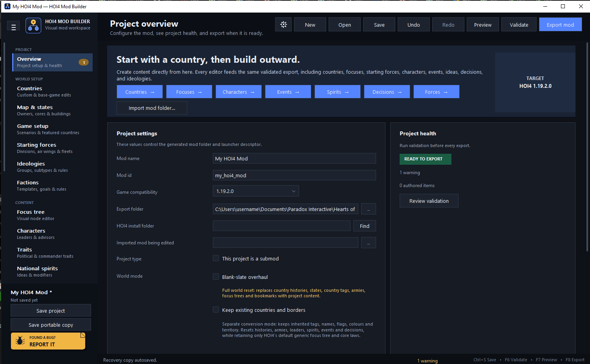Select Characters in the sidebar
Viewport: 590px width, 364px height.
pos(53,234)
